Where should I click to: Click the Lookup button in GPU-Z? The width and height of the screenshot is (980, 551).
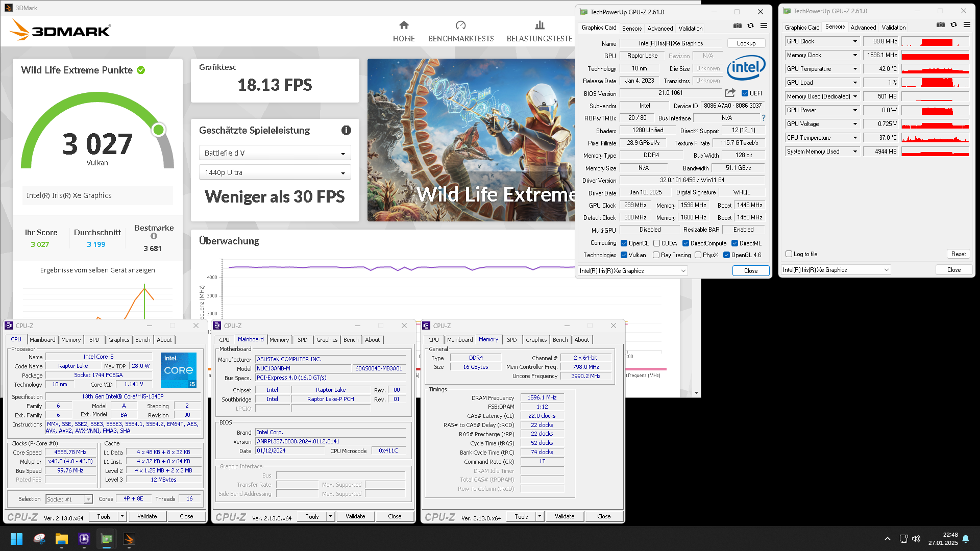(746, 43)
